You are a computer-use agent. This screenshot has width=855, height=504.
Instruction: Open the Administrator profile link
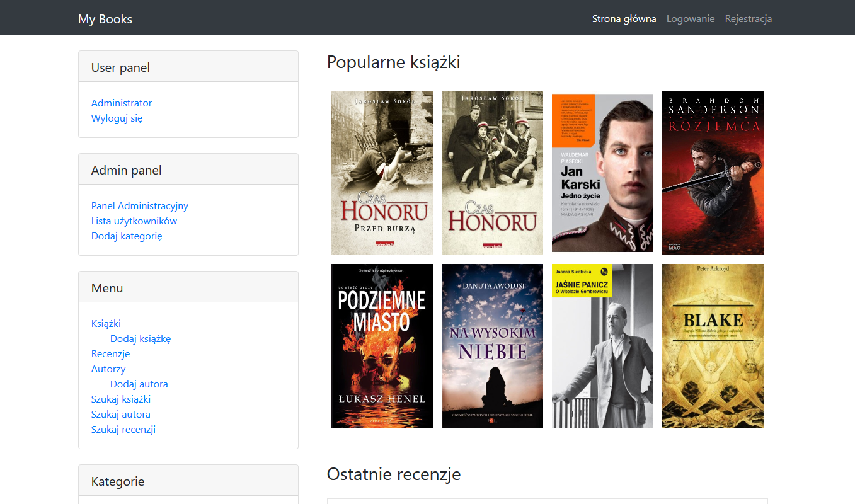pos(122,103)
